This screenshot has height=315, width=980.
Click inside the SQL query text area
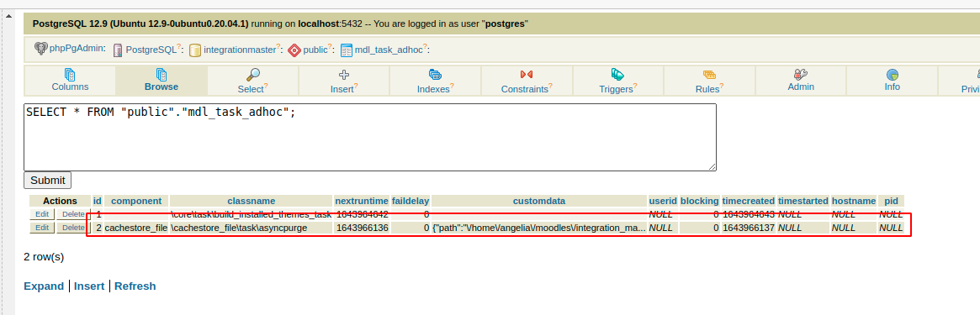pos(370,137)
